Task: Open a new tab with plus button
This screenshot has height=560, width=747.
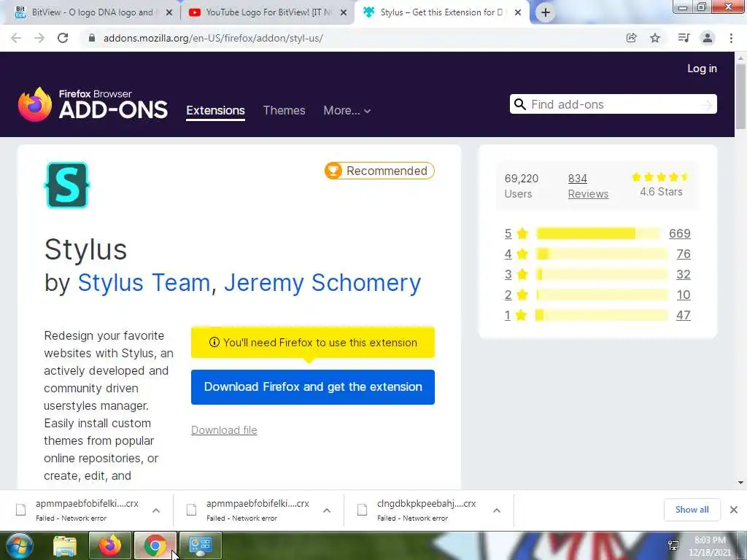Action: pyautogui.click(x=546, y=12)
